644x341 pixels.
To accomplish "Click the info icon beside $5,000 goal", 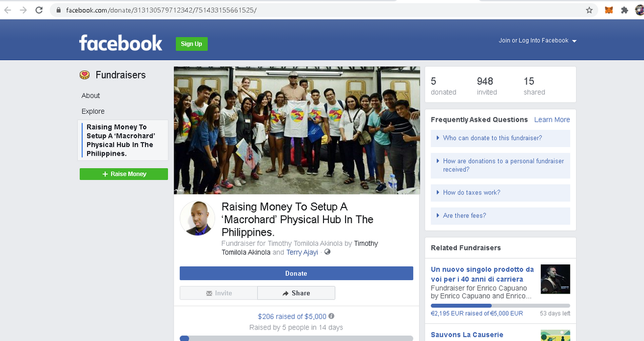I will click(331, 316).
